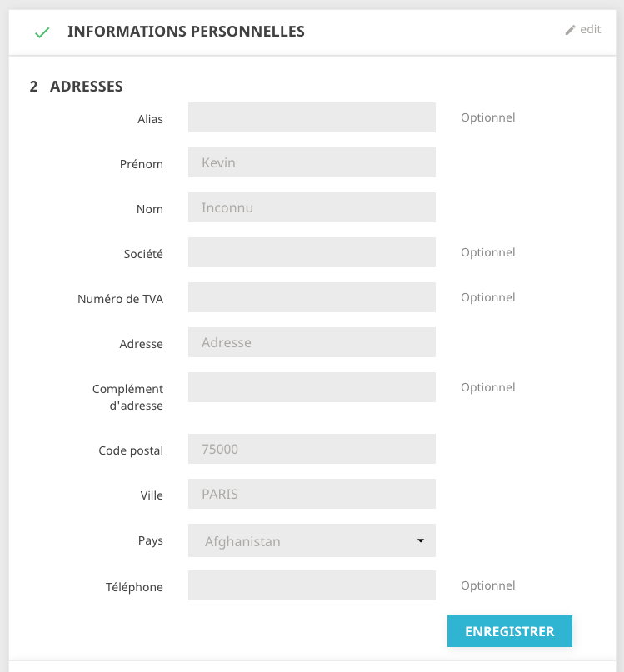624x672 pixels.
Task: Click the Alias field label
Action: tap(150, 119)
